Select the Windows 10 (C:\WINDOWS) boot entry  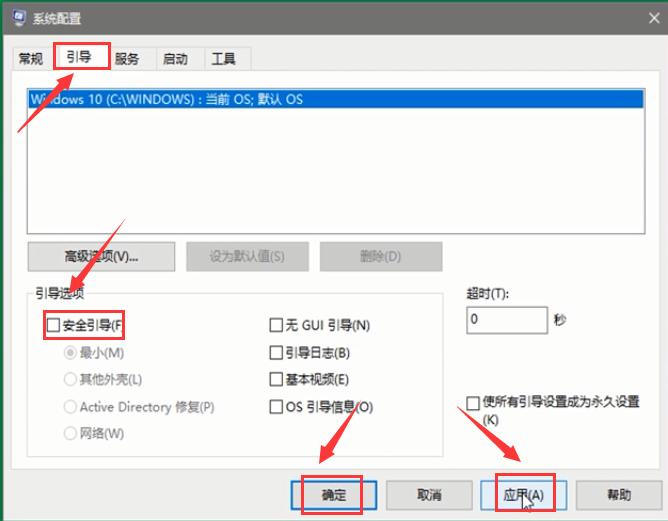click(x=166, y=99)
